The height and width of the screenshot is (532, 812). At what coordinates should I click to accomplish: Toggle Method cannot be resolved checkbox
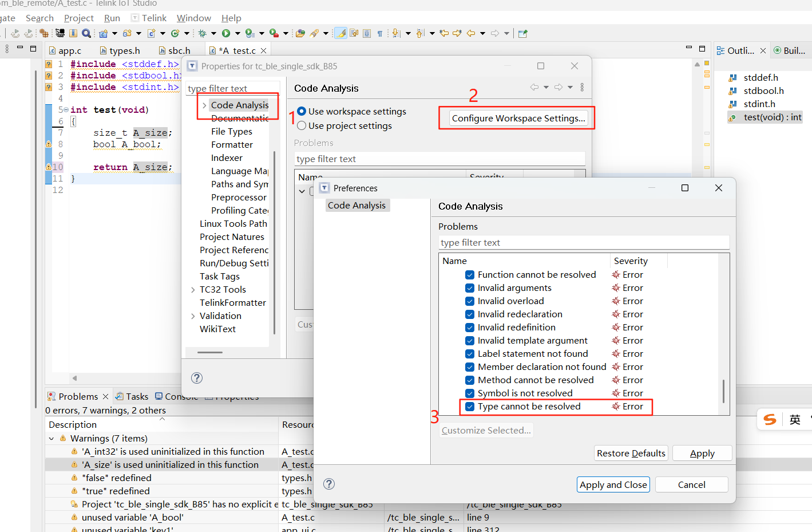[x=470, y=380]
